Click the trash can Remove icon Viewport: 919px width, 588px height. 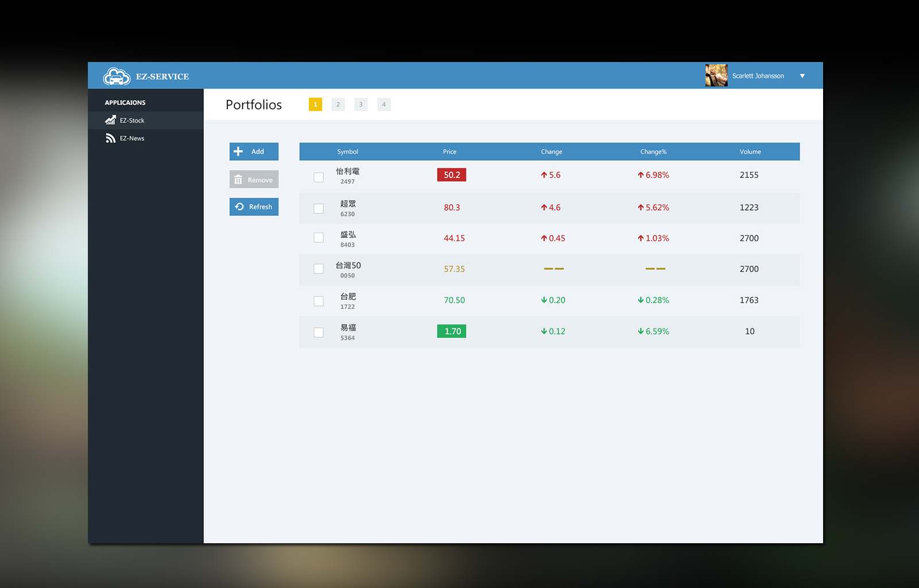click(x=238, y=180)
